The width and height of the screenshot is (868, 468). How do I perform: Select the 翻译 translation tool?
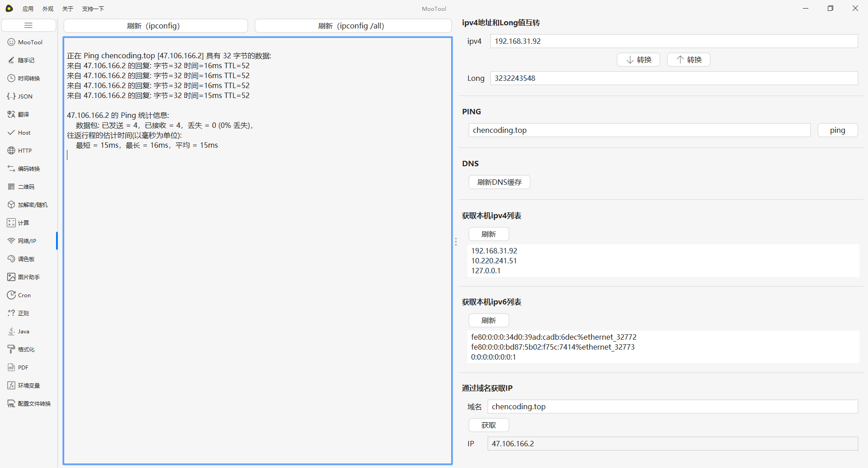[23, 114]
